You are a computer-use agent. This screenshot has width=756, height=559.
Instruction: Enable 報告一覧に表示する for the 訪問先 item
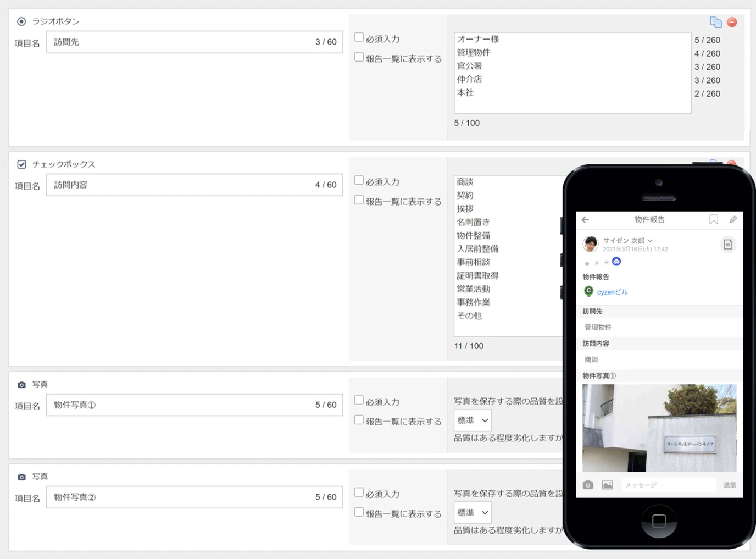[359, 57]
